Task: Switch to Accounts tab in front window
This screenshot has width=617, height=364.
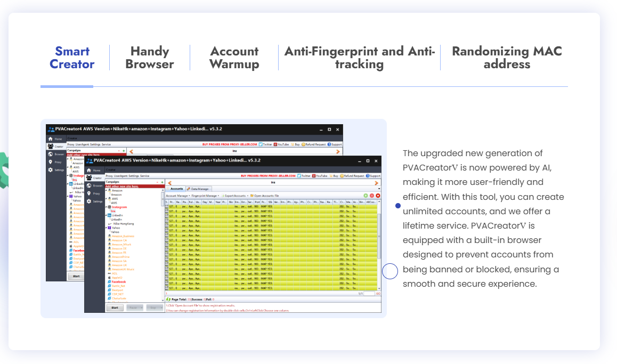Action: click(x=175, y=189)
